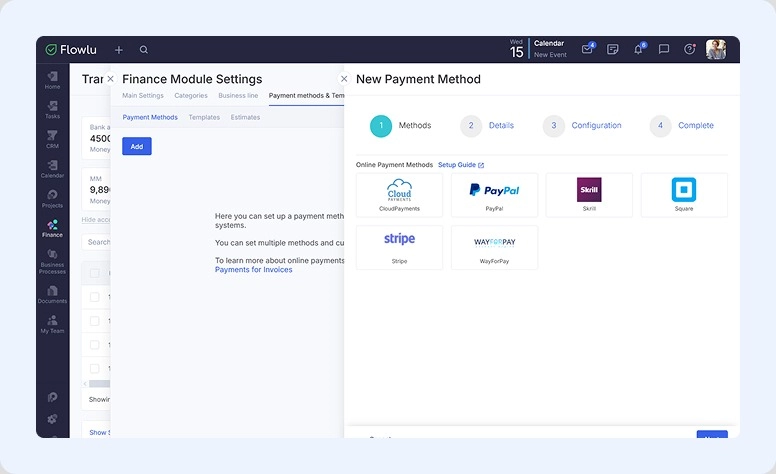
Task: Open Business Processes in sidebar
Action: point(52,262)
